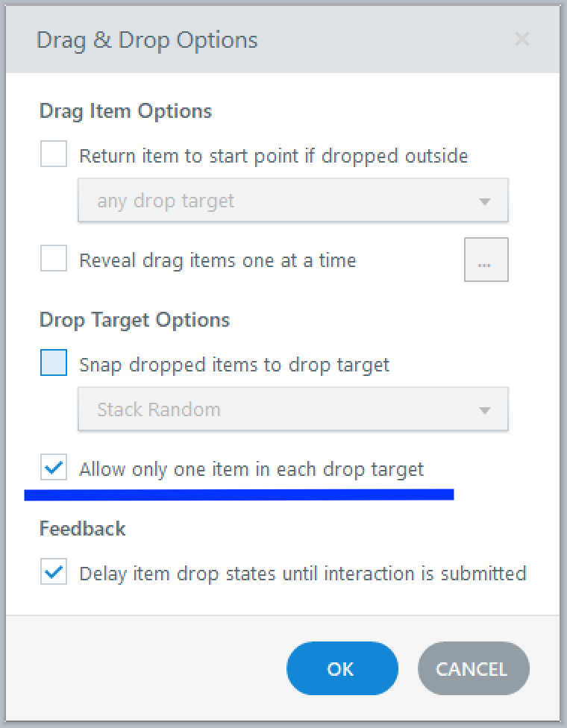Click the 'Reveal drag items one at a time' text

tap(217, 260)
